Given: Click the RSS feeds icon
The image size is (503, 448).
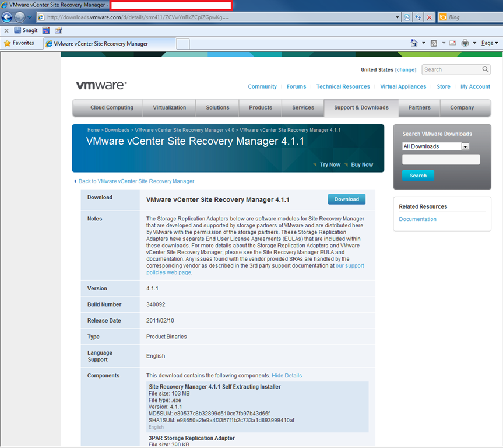Looking at the screenshot, I should [434, 43].
